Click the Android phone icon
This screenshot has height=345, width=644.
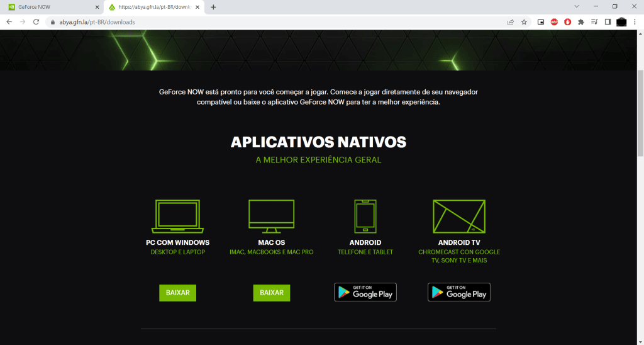pyautogui.click(x=365, y=217)
